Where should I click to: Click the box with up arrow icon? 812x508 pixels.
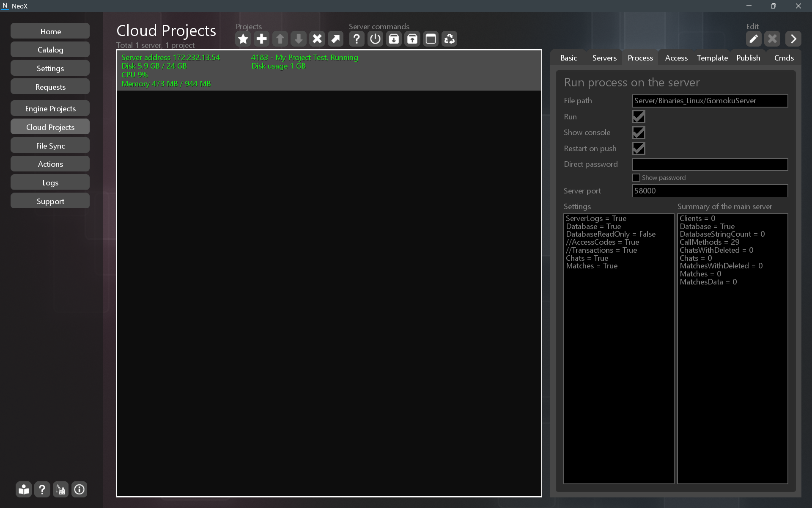tap(412, 39)
